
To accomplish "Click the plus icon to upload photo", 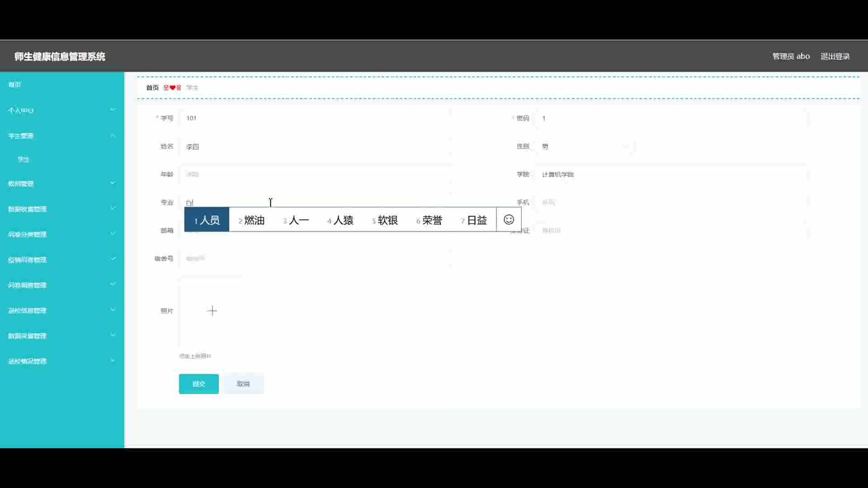I will click(212, 311).
